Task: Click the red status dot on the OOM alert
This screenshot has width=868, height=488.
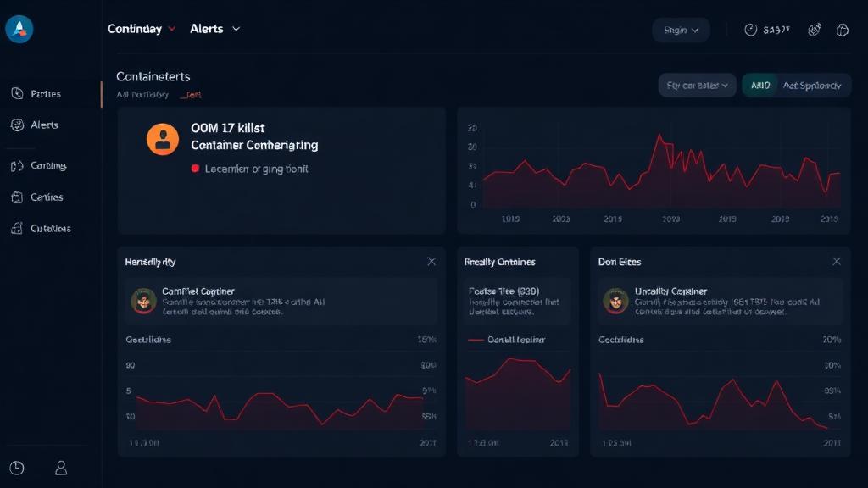Action: tap(197, 169)
